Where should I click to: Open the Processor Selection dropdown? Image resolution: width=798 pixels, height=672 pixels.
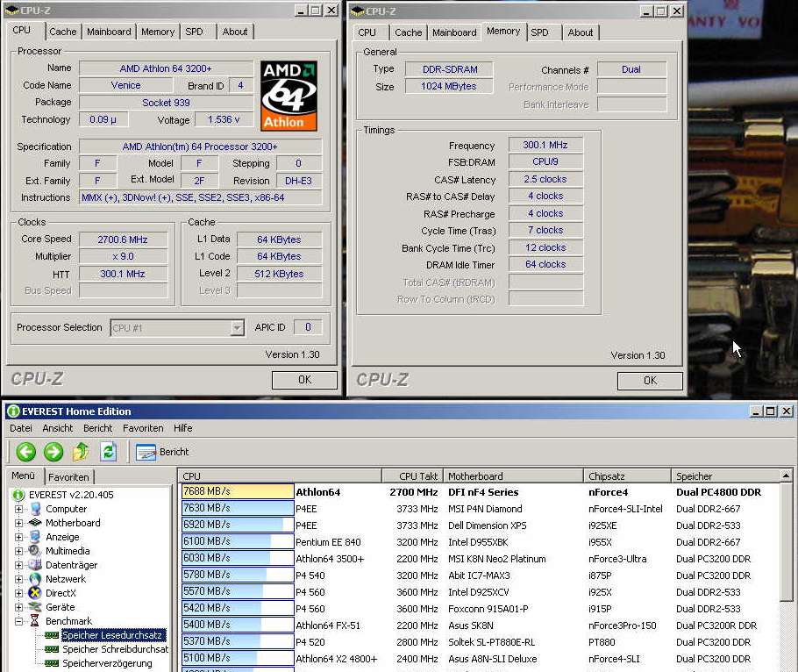pyautogui.click(x=237, y=328)
